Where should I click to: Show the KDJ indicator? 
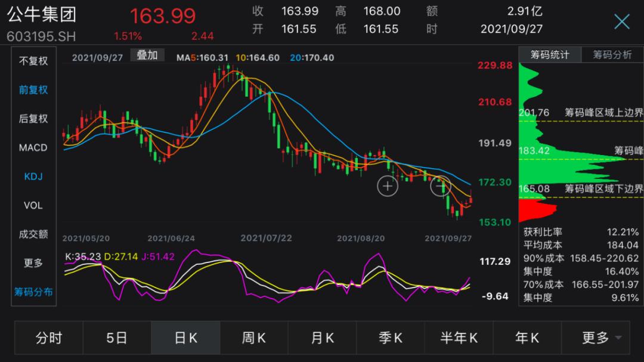[33, 177]
